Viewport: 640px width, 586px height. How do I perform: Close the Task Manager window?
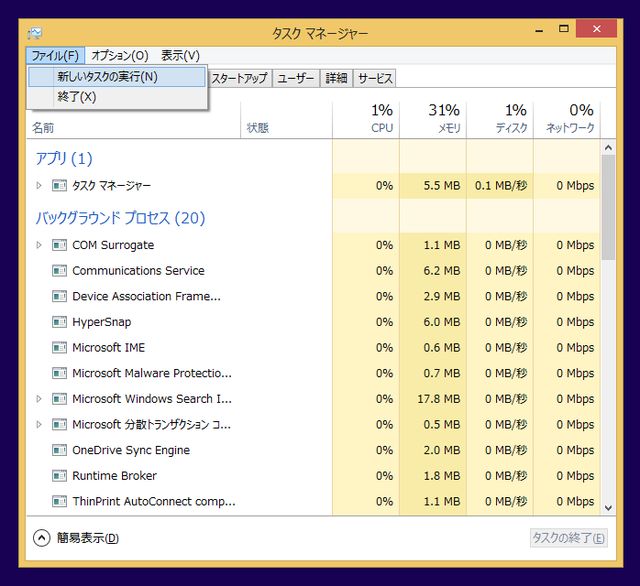tap(596, 29)
